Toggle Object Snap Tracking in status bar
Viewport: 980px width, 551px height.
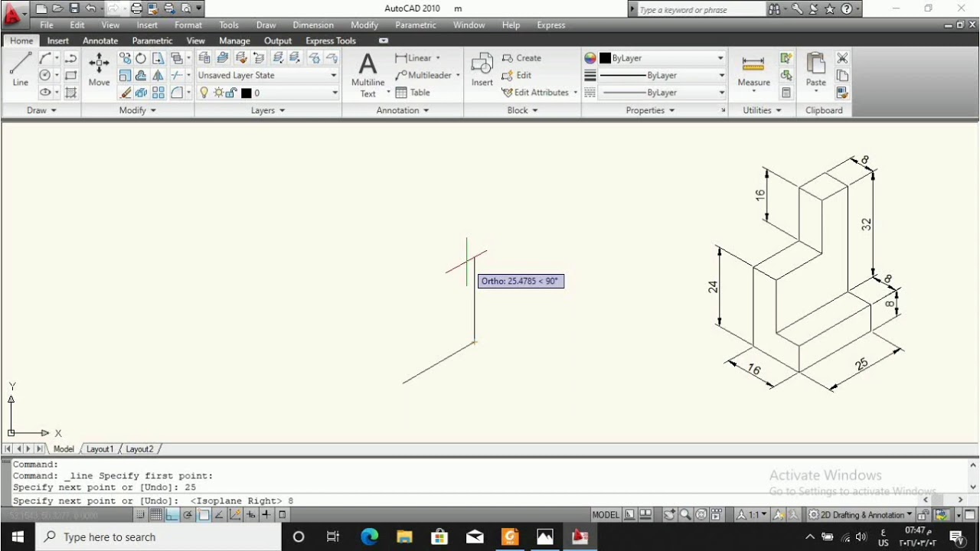click(219, 515)
